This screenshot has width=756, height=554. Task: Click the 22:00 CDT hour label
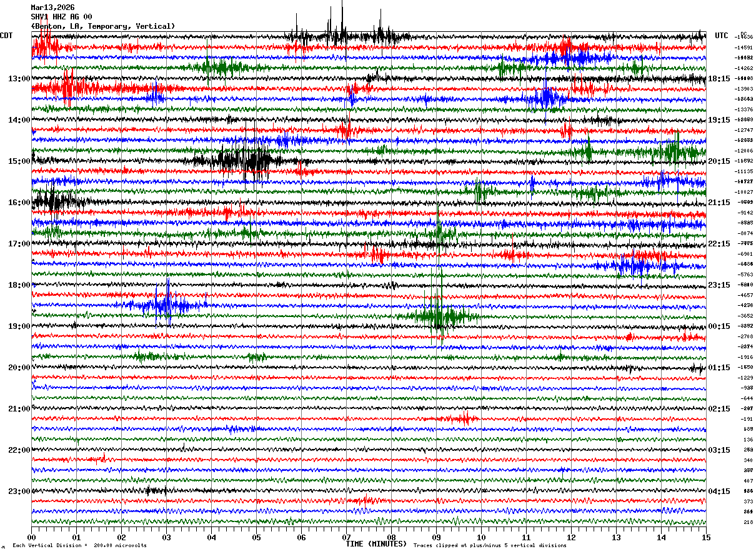click(x=19, y=450)
